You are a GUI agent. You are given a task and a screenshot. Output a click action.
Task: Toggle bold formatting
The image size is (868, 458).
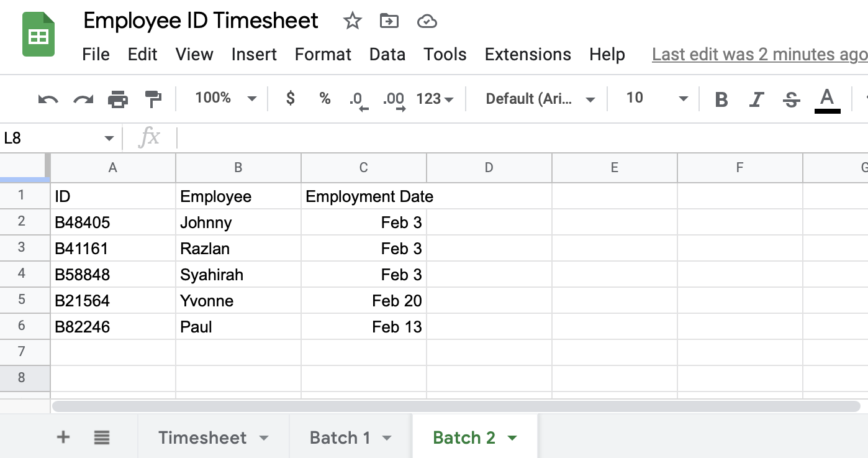click(x=721, y=99)
